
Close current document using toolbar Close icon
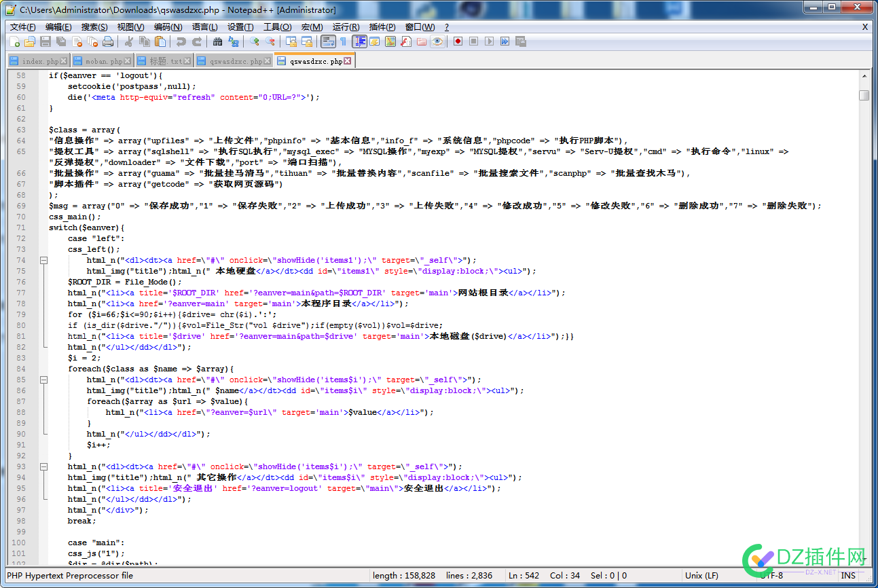[77, 41]
